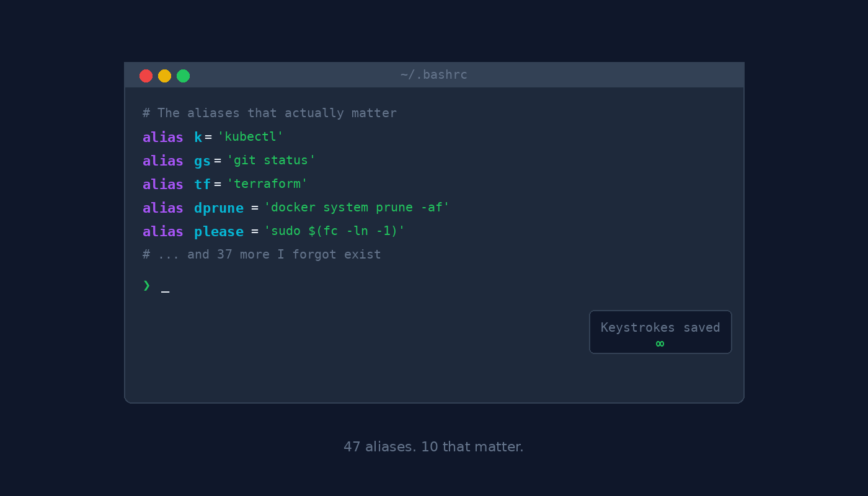The image size is (868, 496).
Task: Click the 'alias' keyword before please
Action: (163, 231)
